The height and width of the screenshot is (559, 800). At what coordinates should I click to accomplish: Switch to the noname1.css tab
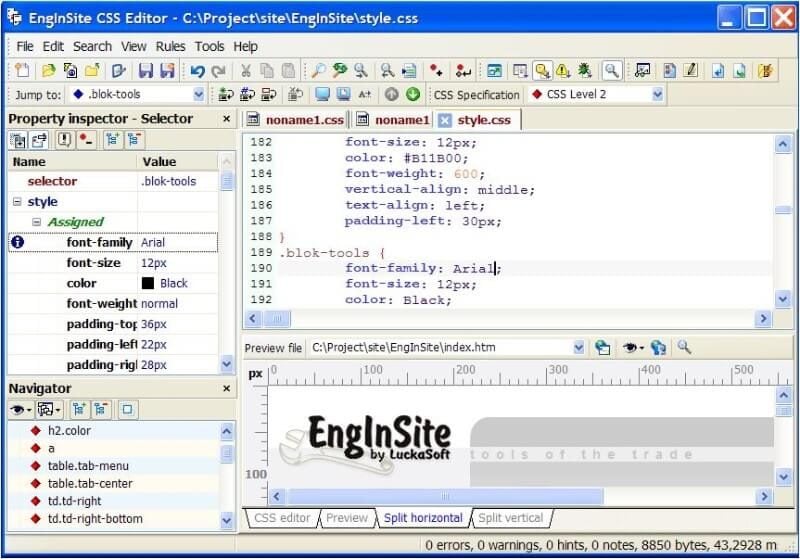tap(295, 120)
